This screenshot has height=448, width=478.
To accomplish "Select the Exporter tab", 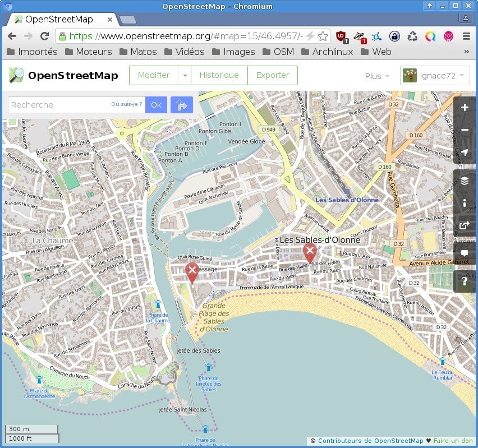I will tap(272, 75).
